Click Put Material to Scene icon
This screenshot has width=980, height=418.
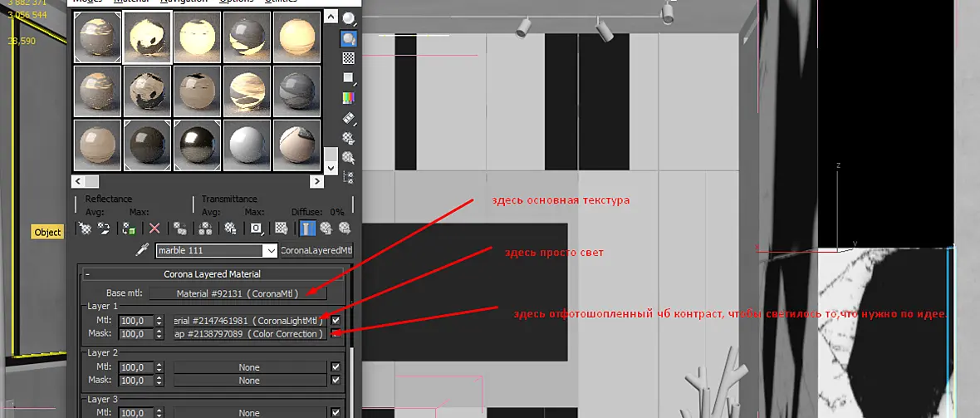click(x=104, y=229)
